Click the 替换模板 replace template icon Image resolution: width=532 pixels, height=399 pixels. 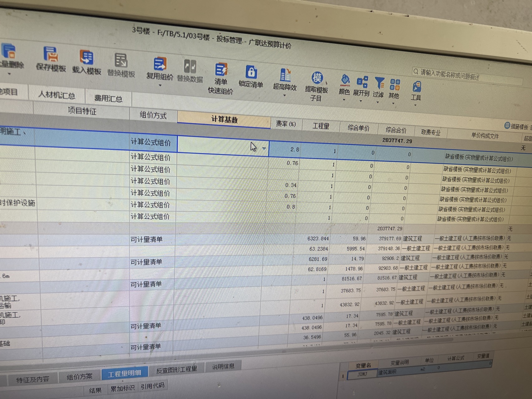pos(121,60)
